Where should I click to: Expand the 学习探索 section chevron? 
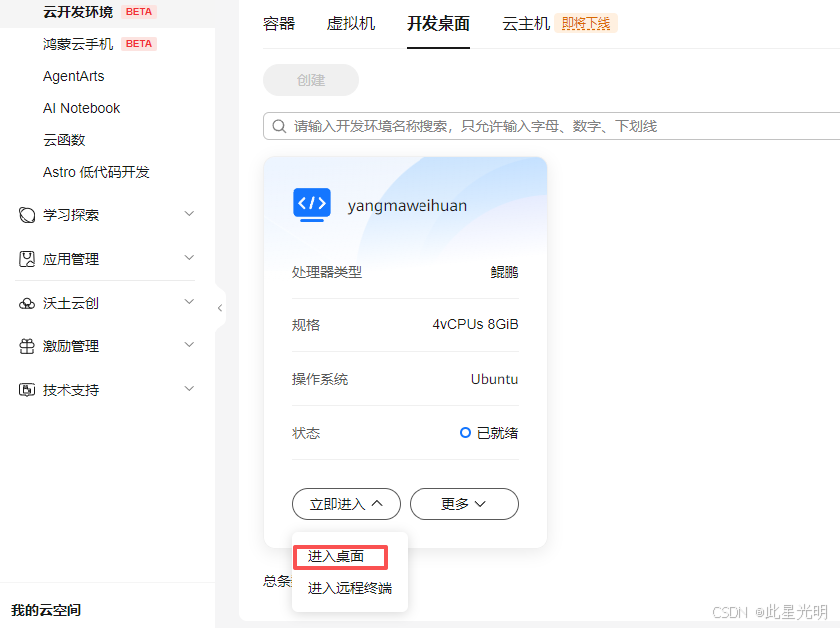pos(189,214)
